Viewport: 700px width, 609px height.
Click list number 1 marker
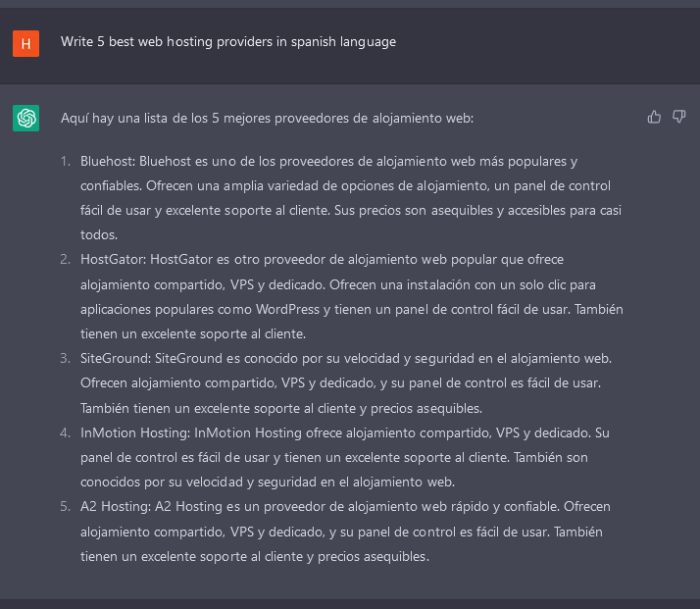click(66, 161)
